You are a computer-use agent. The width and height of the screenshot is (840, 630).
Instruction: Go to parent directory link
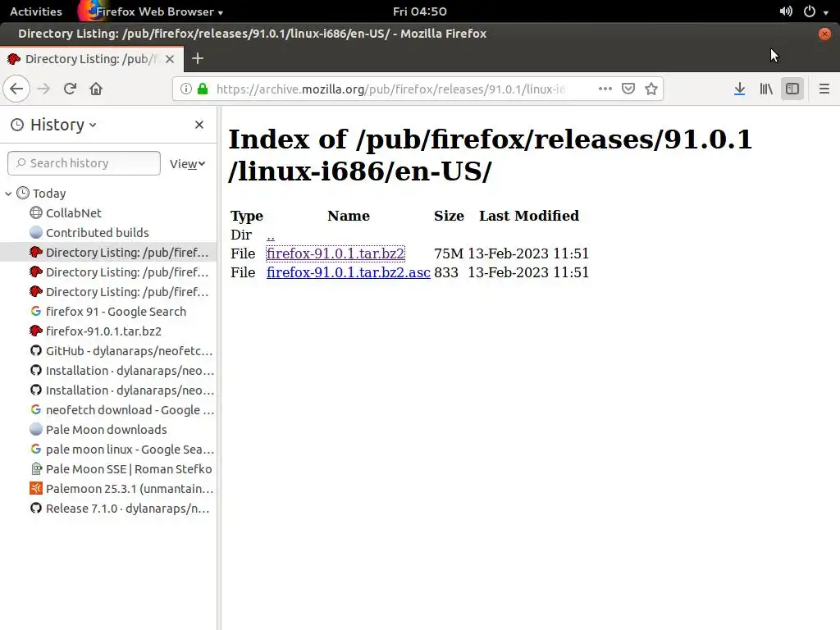(271, 235)
